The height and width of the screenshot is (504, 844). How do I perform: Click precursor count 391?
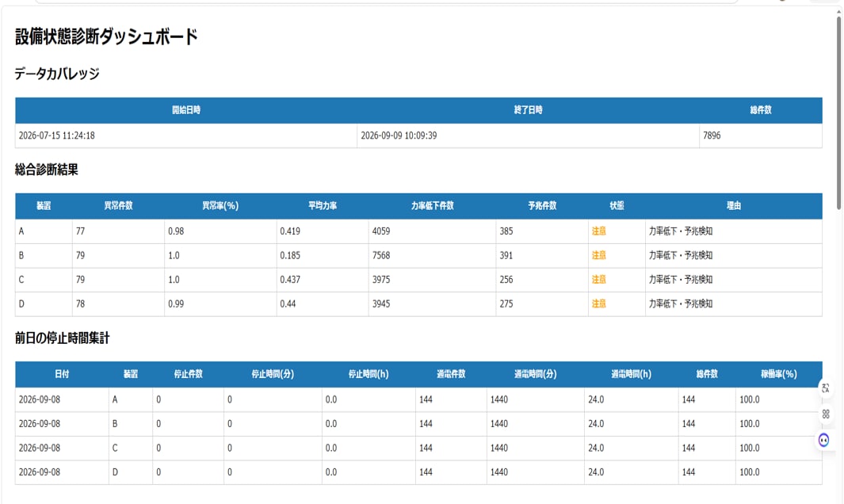click(x=506, y=255)
